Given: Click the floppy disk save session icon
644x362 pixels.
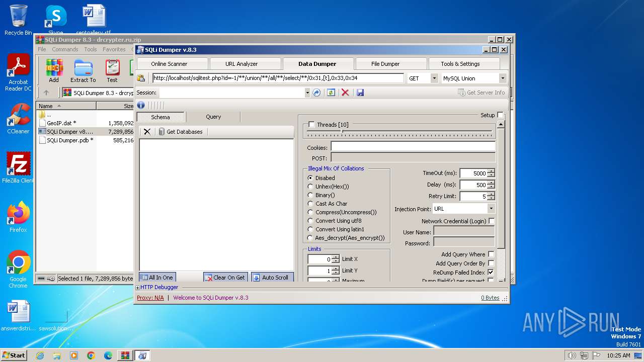Looking at the screenshot, I should (360, 93).
